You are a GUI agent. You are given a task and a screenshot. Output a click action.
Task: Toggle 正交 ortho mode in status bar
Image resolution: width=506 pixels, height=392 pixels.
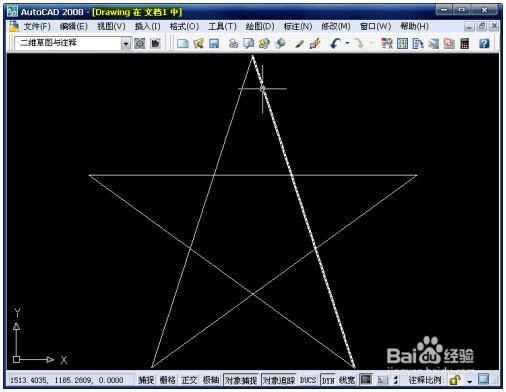189,380
